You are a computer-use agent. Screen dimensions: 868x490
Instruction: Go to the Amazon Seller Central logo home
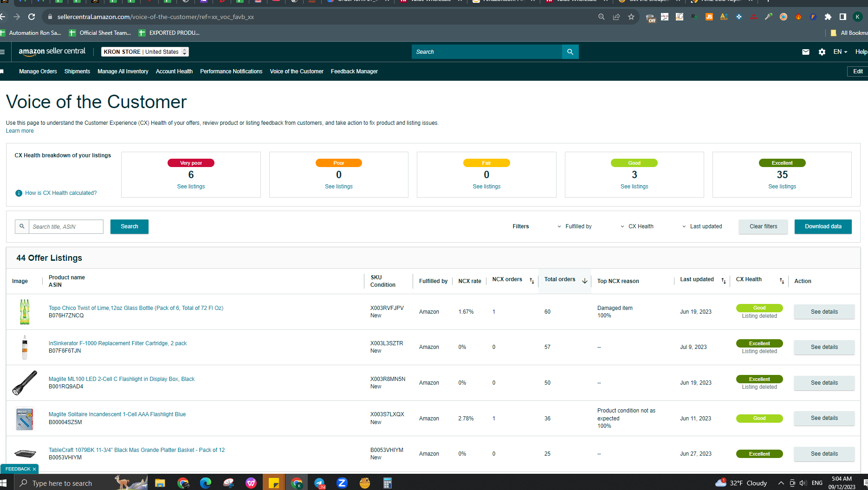(52, 52)
